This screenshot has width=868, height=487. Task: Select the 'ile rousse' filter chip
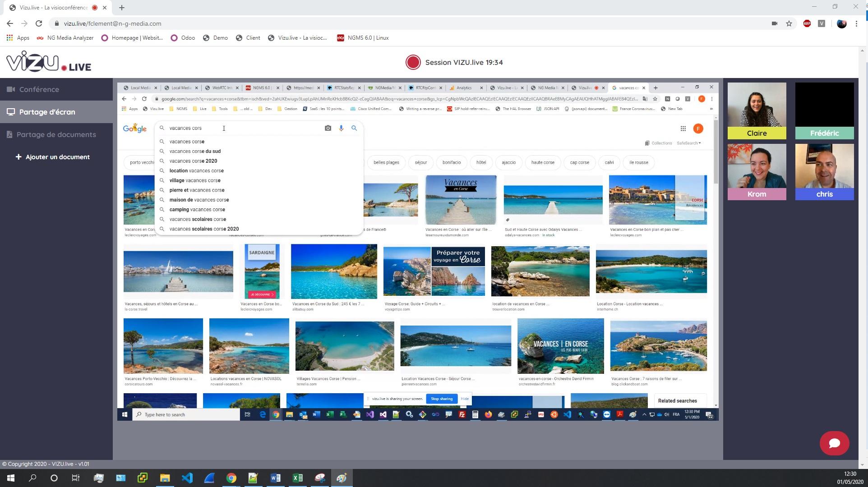click(638, 162)
